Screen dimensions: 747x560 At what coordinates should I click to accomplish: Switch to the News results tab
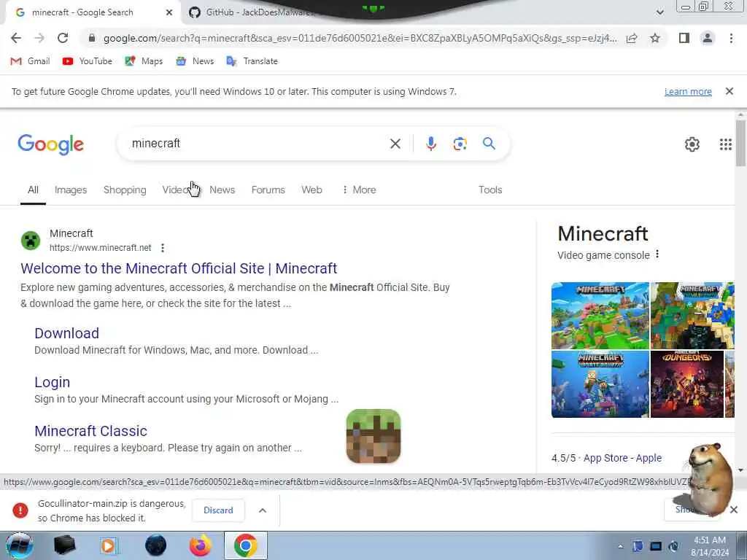point(222,190)
